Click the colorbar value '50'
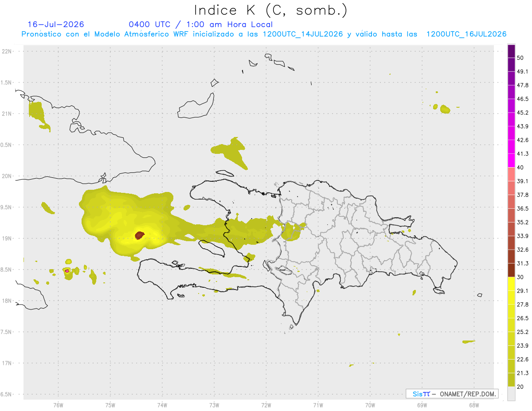532x411 pixels. coord(520,58)
